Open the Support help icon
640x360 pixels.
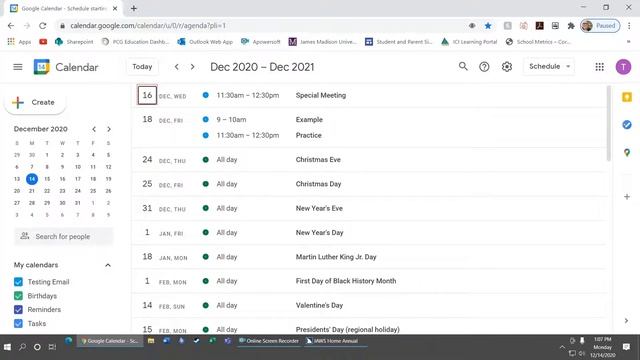484,67
